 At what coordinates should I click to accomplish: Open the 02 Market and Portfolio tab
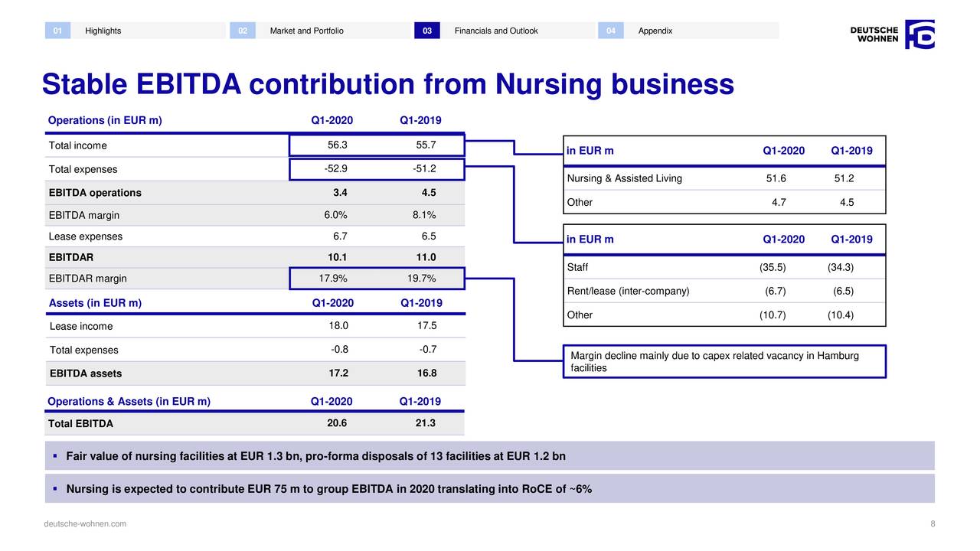click(322, 31)
